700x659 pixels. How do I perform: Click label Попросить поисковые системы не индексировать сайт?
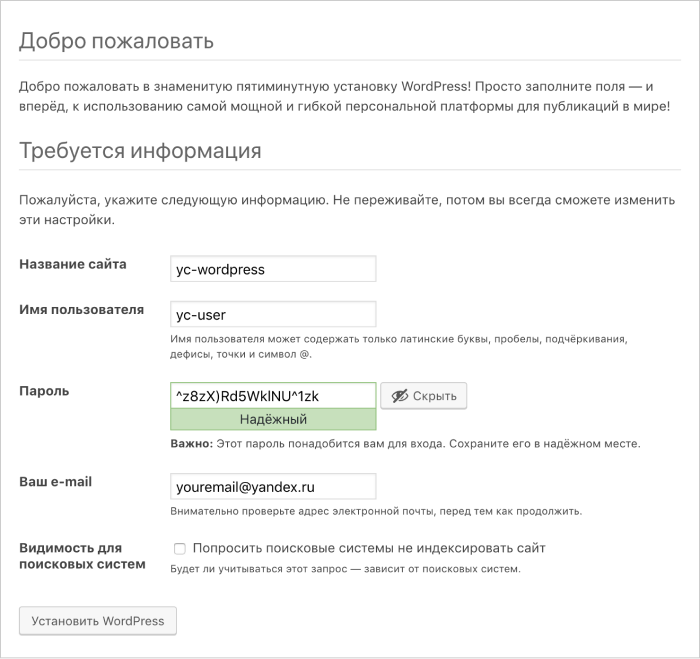[x=369, y=548]
